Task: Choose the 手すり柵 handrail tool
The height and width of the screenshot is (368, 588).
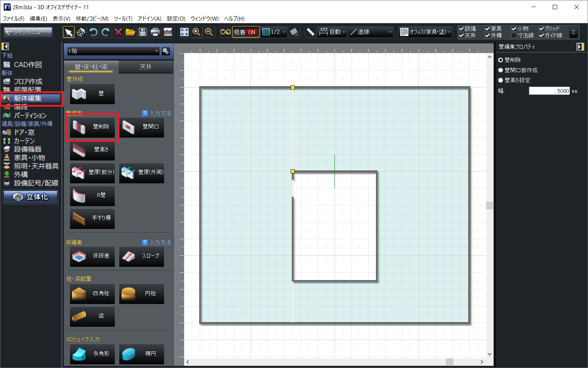Action: tap(92, 218)
